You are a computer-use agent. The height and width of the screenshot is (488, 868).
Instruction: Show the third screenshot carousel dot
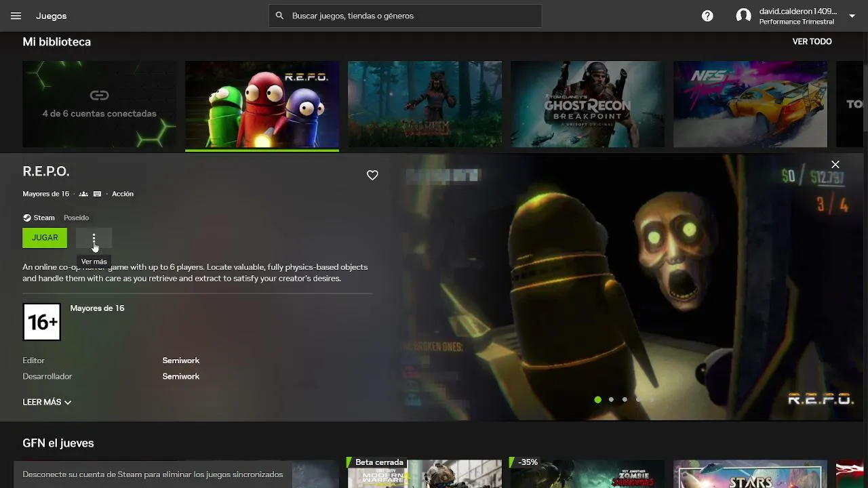[x=625, y=400]
